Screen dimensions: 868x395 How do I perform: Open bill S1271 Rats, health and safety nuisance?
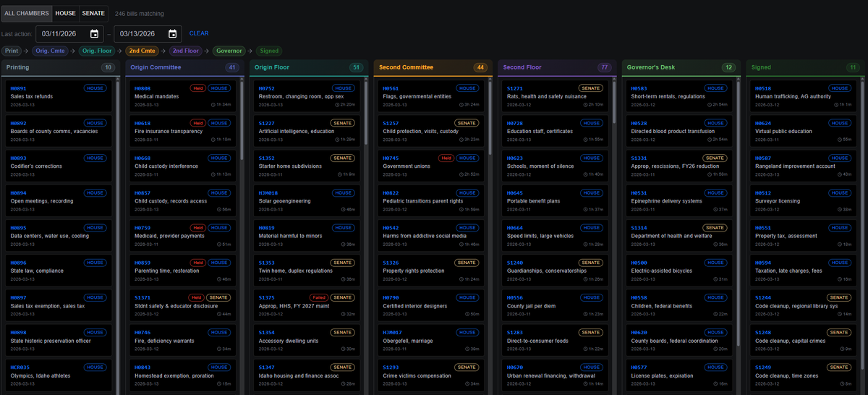pyautogui.click(x=556, y=95)
